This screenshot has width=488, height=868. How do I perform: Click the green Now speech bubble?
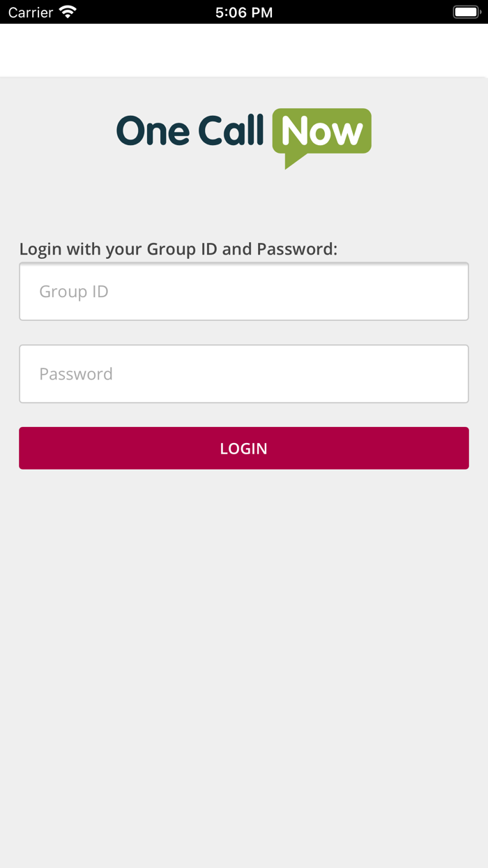pos(321,130)
